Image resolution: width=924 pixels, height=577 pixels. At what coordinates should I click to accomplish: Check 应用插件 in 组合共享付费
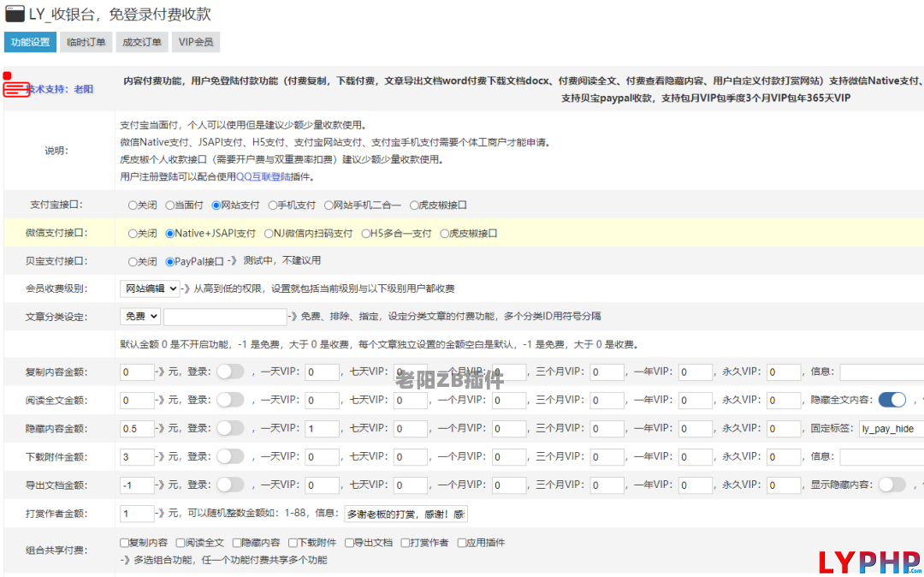462,543
